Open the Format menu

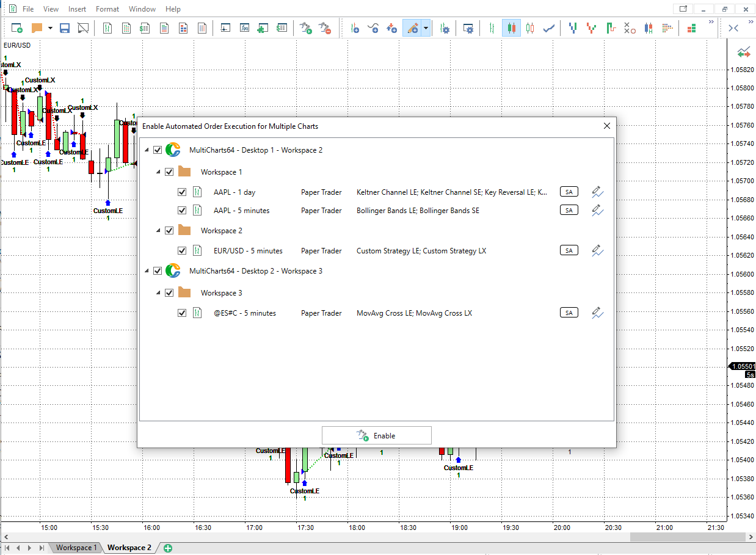(x=107, y=9)
